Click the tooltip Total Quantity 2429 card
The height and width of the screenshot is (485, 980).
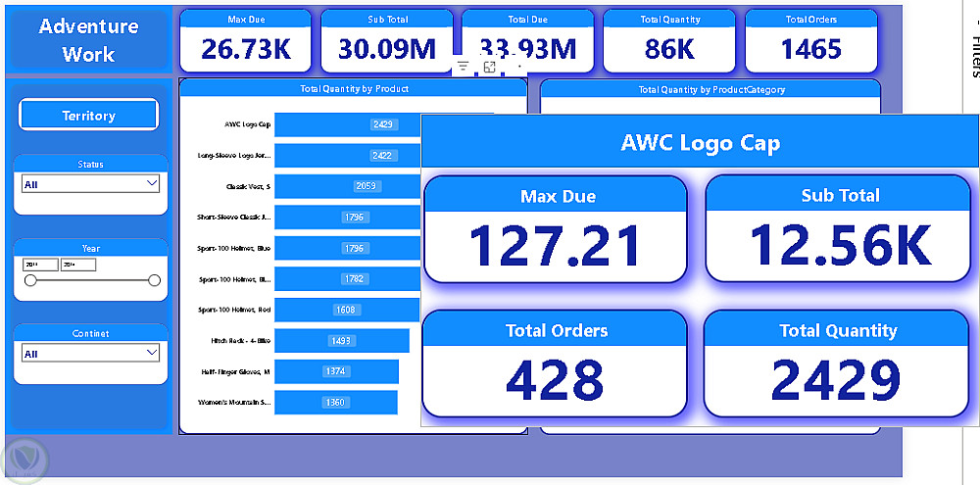coord(836,364)
